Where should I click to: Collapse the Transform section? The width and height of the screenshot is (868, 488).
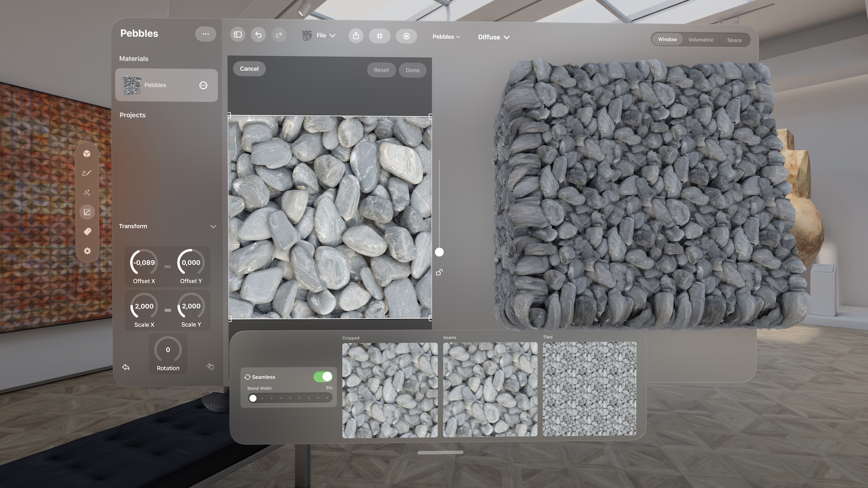pyautogui.click(x=214, y=226)
